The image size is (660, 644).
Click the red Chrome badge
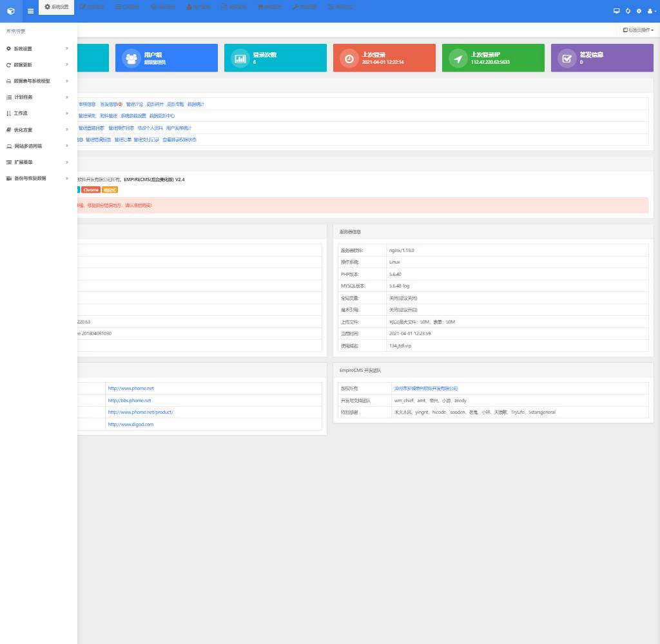[91, 190]
